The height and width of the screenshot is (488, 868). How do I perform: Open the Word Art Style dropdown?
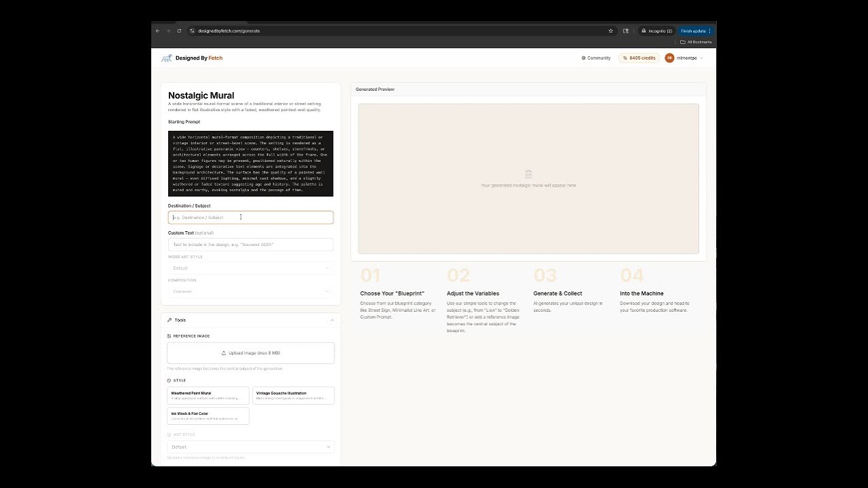(250, 268)
